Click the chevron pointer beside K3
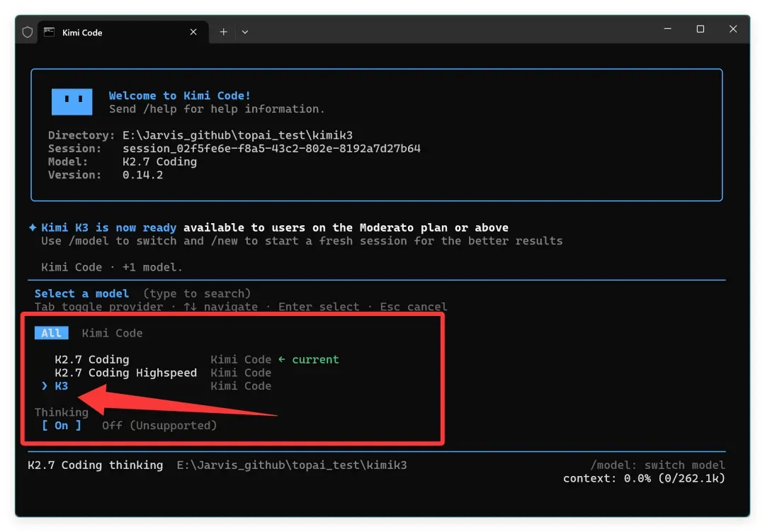The width and height of the screenshot is (765, 532). pyautogui.click(x=45, y=386)
